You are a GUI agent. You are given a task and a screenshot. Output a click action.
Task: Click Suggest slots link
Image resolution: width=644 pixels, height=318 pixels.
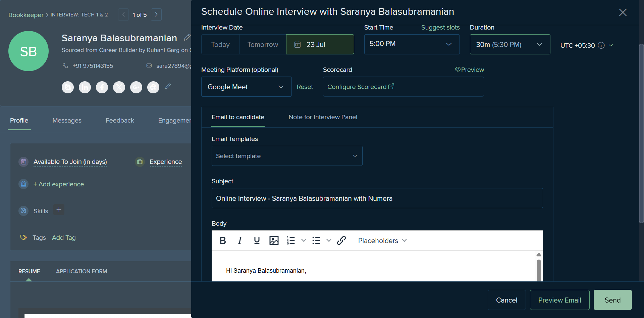[440, 28]
